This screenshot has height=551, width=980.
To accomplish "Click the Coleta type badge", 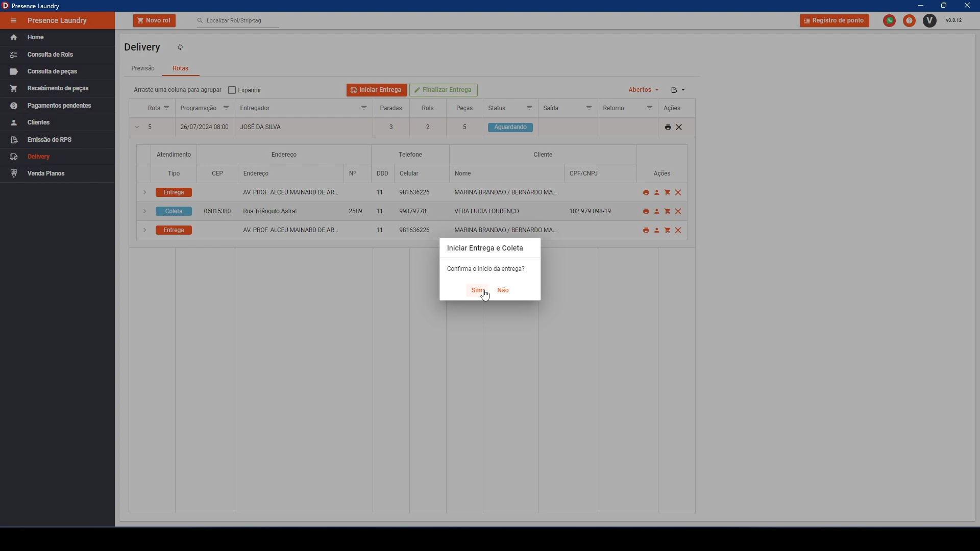I will (x=174, y=212).
